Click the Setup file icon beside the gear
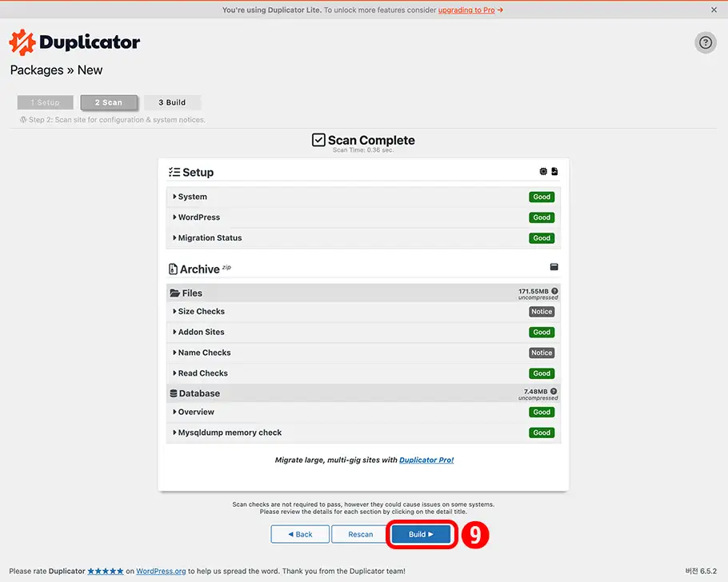This screenshot has height=582, width=728. pos(554,172)
